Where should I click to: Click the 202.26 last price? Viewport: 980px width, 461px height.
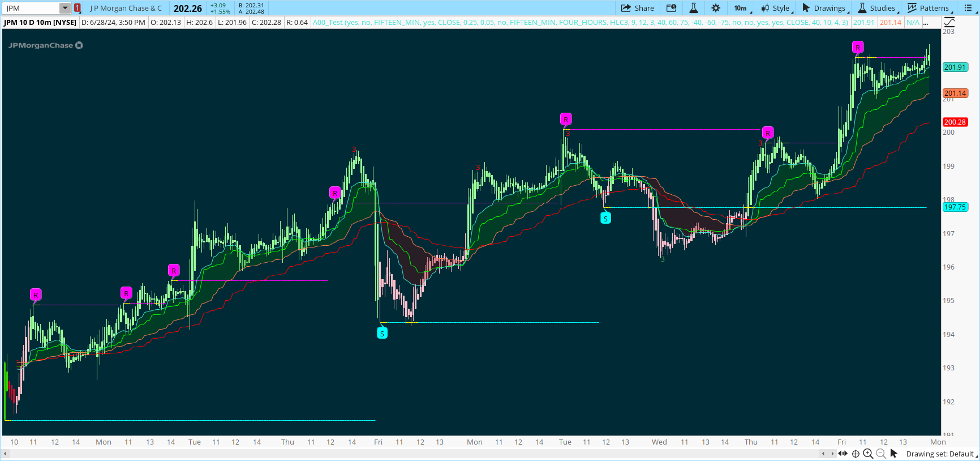pyautogui.click(x=188, y=8)
